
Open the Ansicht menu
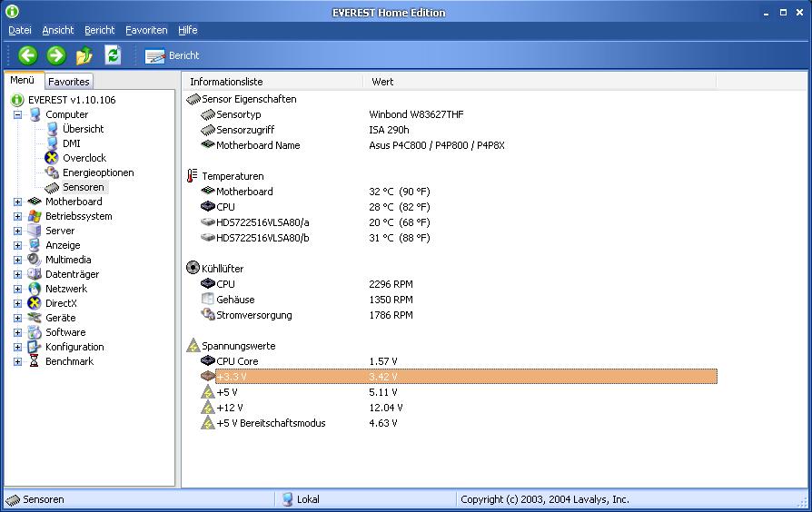coord(58,30)
